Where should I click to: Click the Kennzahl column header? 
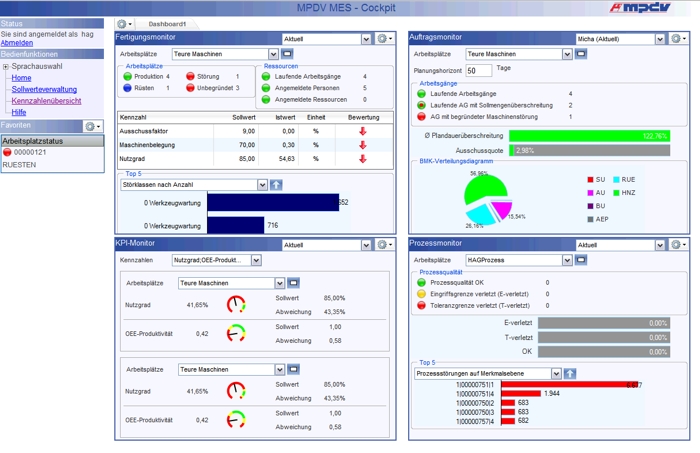click(x=133, y=117)
